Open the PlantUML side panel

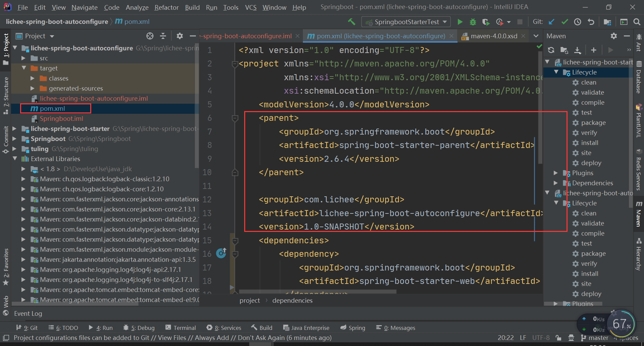[639, 121]
